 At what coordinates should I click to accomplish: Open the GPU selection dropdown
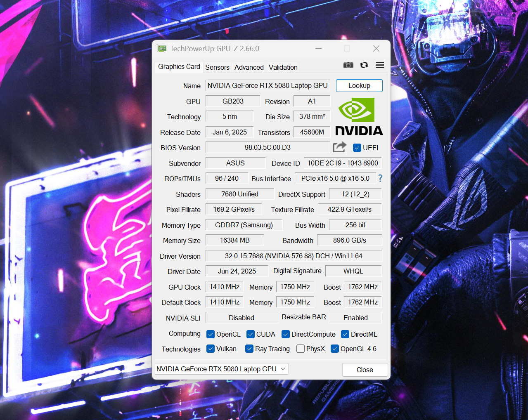[221, 369]
